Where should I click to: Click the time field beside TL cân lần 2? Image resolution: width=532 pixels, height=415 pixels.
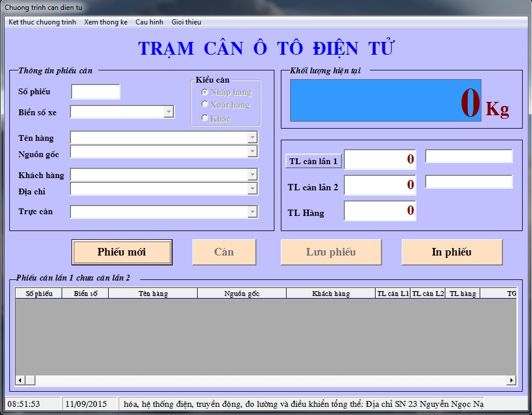pyautogui.click(x=469, y=182)
